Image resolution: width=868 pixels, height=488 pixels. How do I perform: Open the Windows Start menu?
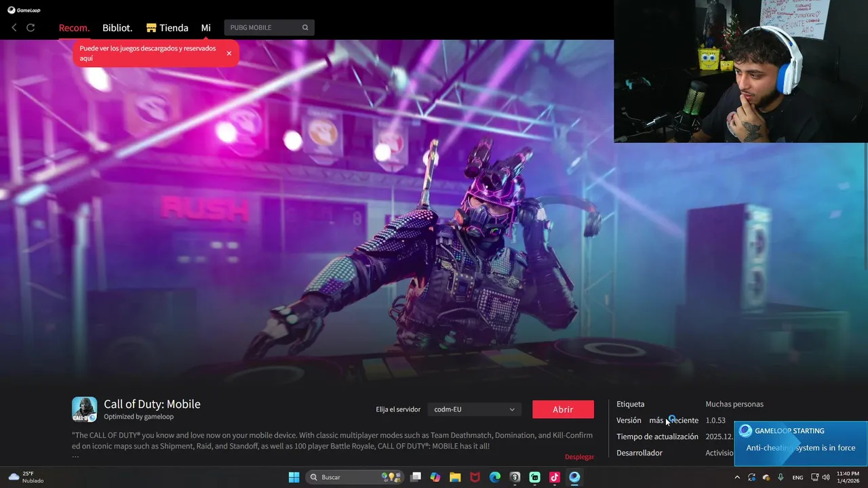pos(294,477)
